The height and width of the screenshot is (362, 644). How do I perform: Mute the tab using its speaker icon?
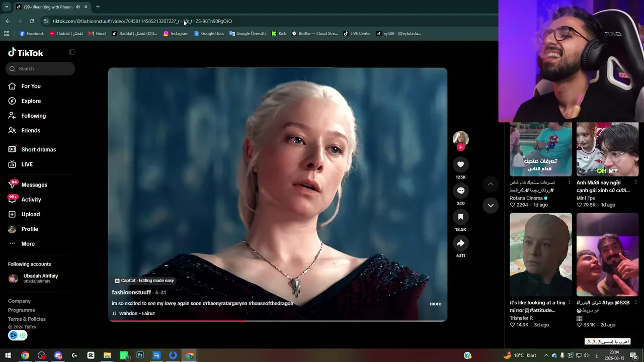tap(77, 7)
